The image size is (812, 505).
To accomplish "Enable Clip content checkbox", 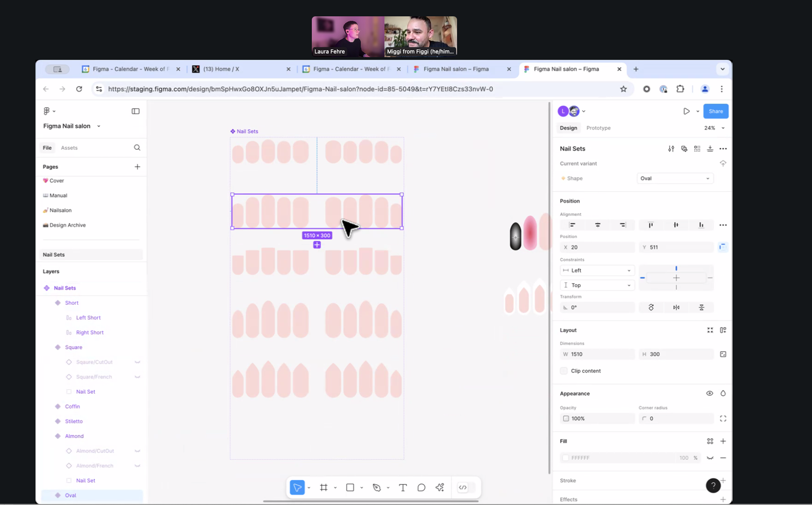I will tap(564, 371).
